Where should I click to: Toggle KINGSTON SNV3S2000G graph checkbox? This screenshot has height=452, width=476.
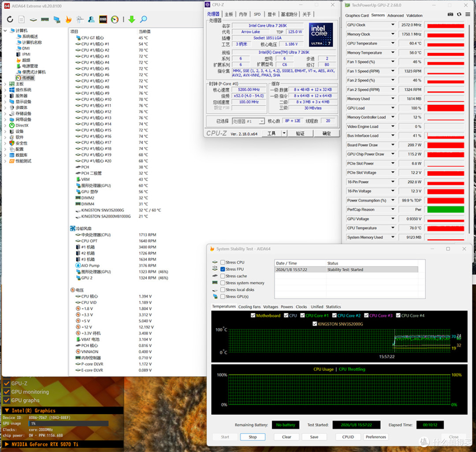pyautogui.click(x=315, y=324)
